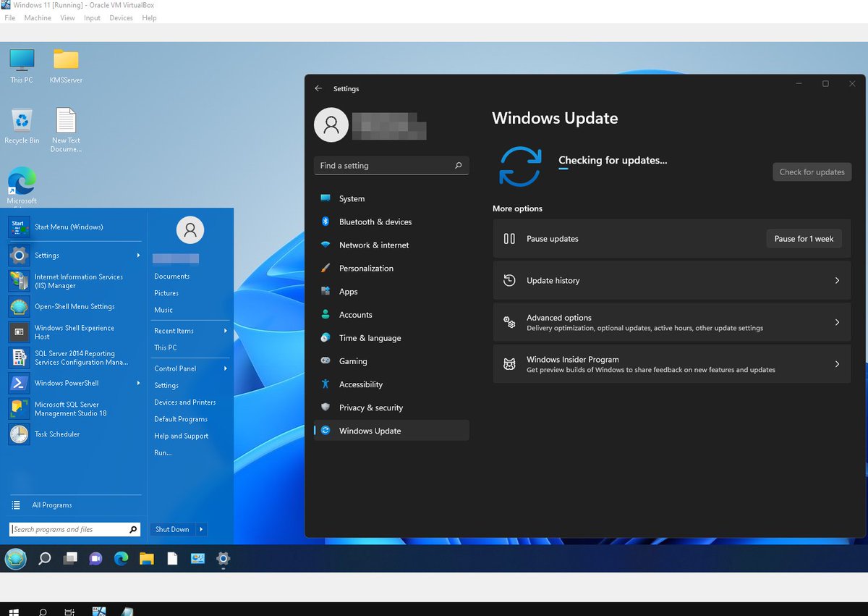Open SQL Server 2014 Reporting Services Configuration

(x=76, y=358)
